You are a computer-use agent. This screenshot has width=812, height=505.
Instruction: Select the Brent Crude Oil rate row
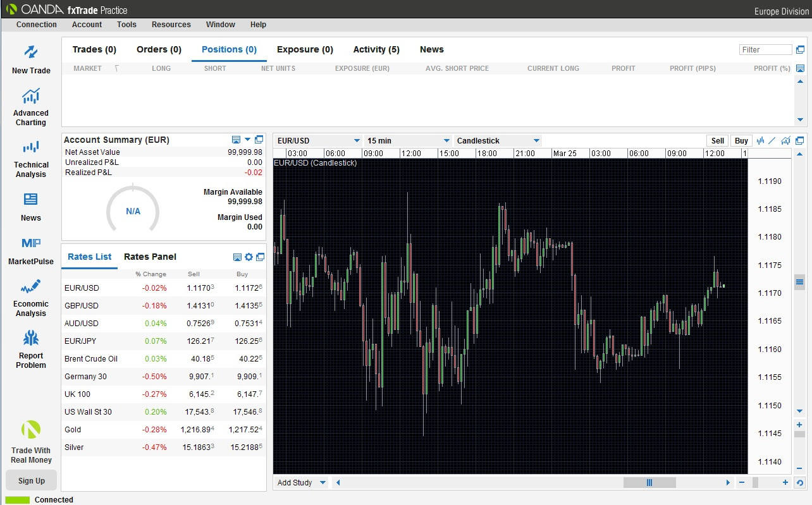click(163, 358)
